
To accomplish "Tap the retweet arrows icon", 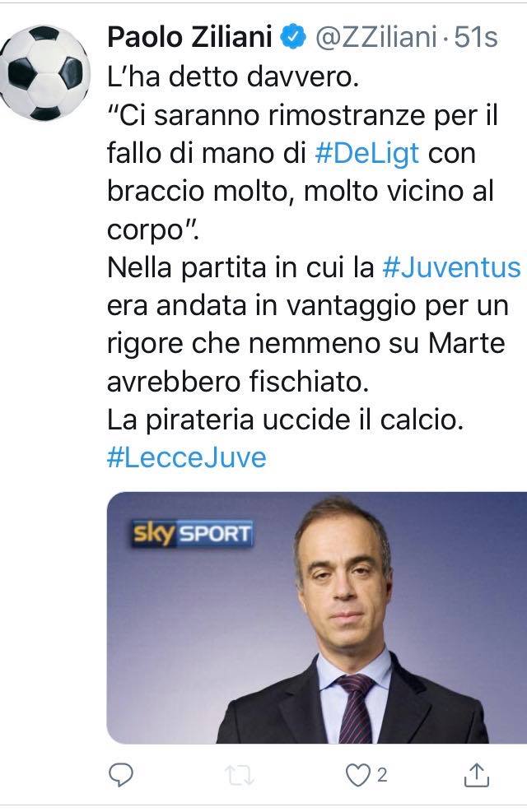I will [x=240, y=775].
